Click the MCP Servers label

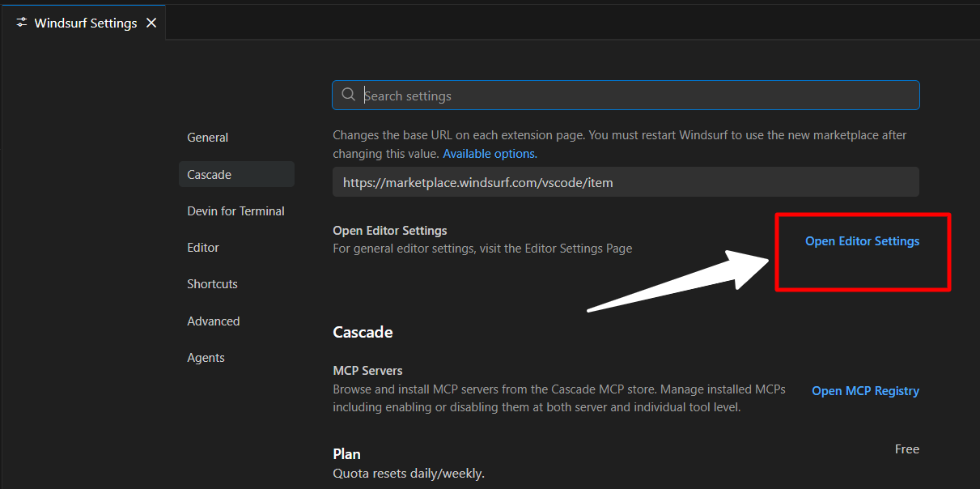367,371
